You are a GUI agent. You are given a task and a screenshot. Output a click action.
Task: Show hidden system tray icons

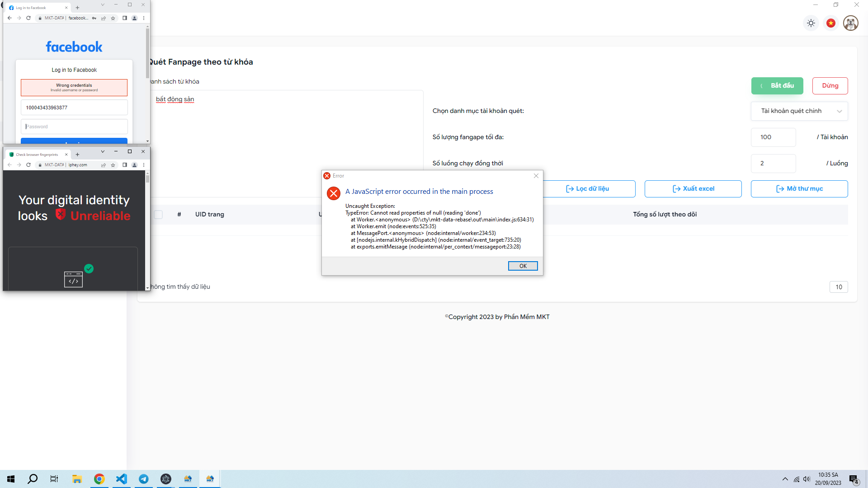tap(785, 479)
